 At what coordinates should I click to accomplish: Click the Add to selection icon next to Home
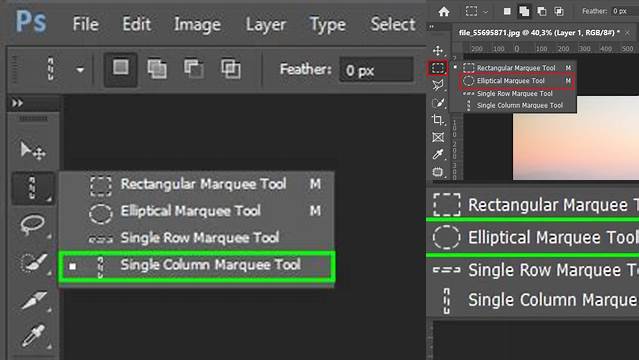(524, 11)
